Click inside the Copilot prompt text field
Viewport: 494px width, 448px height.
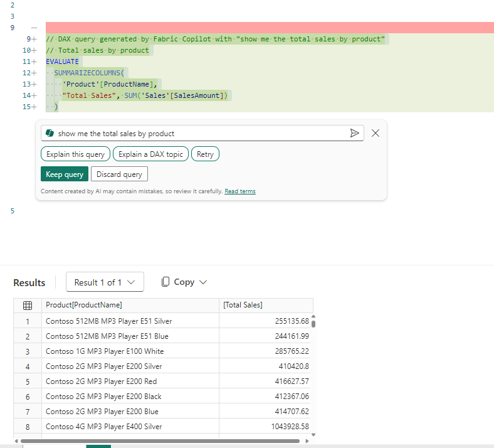click(x=201, y=133)
